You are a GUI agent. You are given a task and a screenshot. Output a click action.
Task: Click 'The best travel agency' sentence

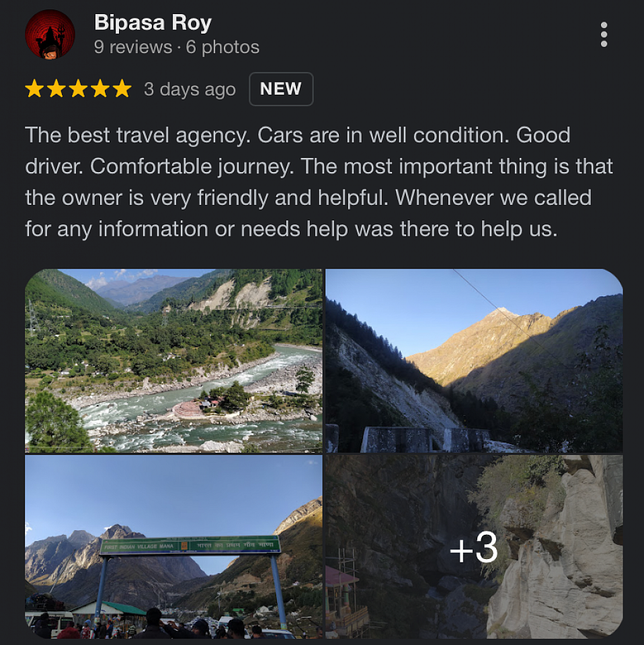tap(138, 135)
